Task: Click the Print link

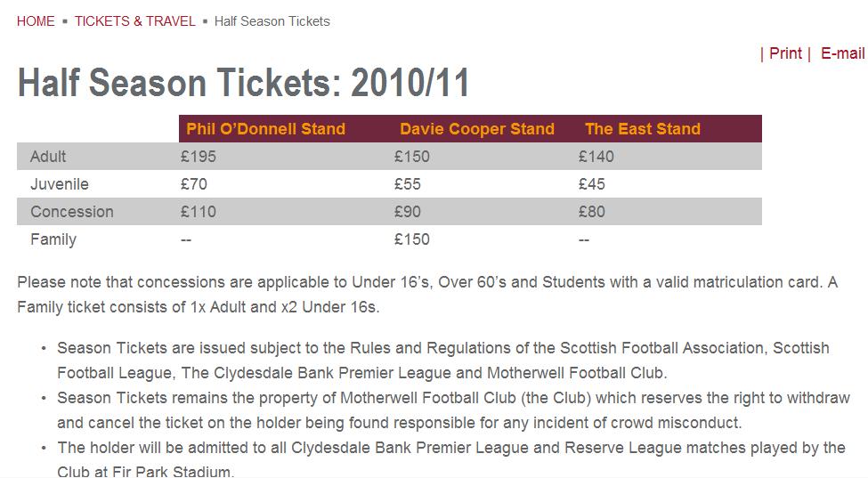Action: (785, 53)
